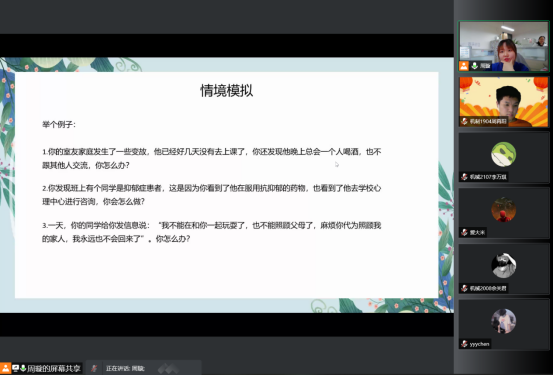The image size is (553, 375).
Task: Click the muted microphone icon next to 正在讲话
Action: tap(94, 368)
